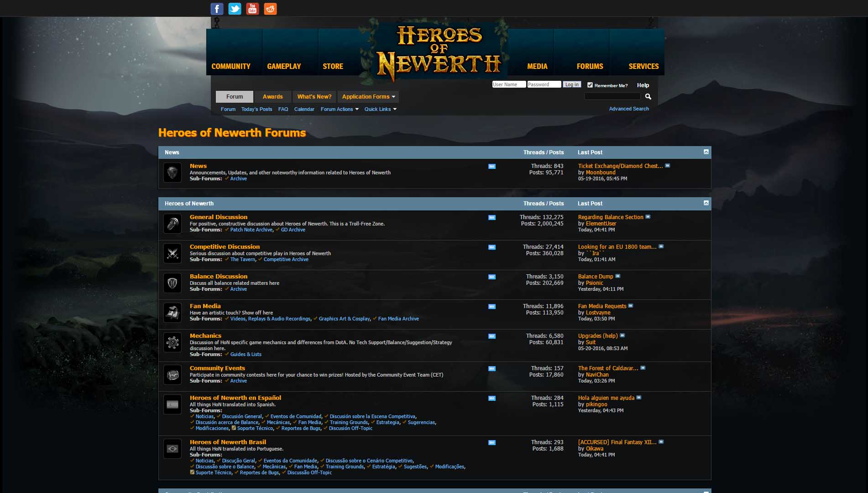868x493 pixels.
Task: Collapse the News category section
Action: coord(706,152)
